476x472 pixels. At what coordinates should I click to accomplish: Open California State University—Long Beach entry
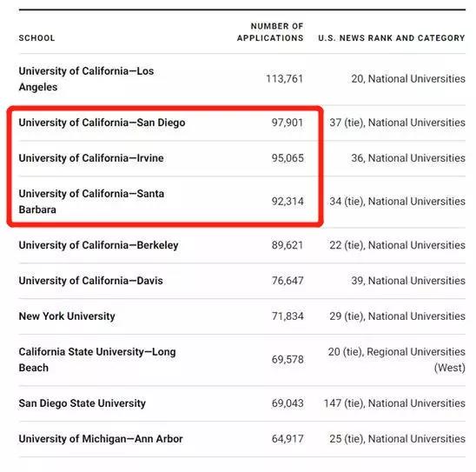[x=97, y=360]
